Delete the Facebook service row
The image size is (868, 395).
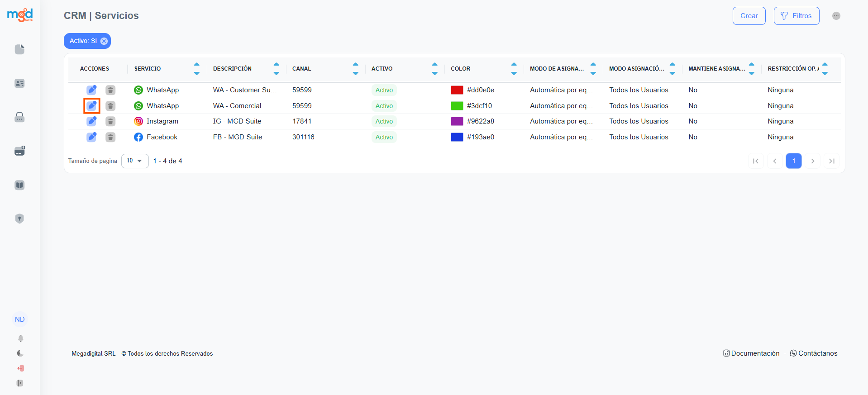click(110, 137)
